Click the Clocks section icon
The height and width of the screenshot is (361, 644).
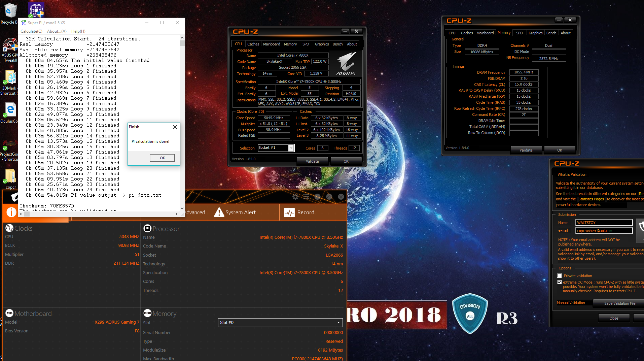pyautogui.click(x=9, y=228)
